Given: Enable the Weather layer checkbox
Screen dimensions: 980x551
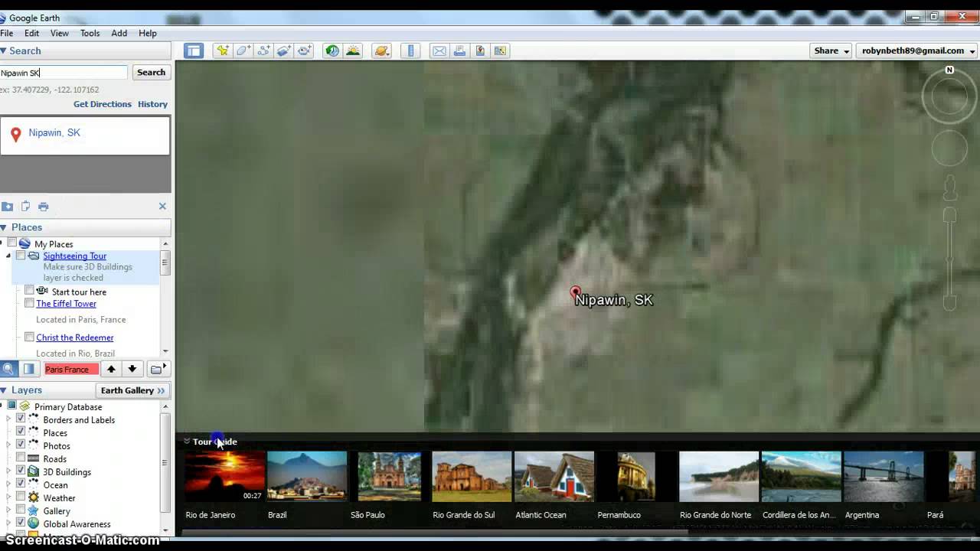Looking at the screenshot, I should tap(21, 497).
